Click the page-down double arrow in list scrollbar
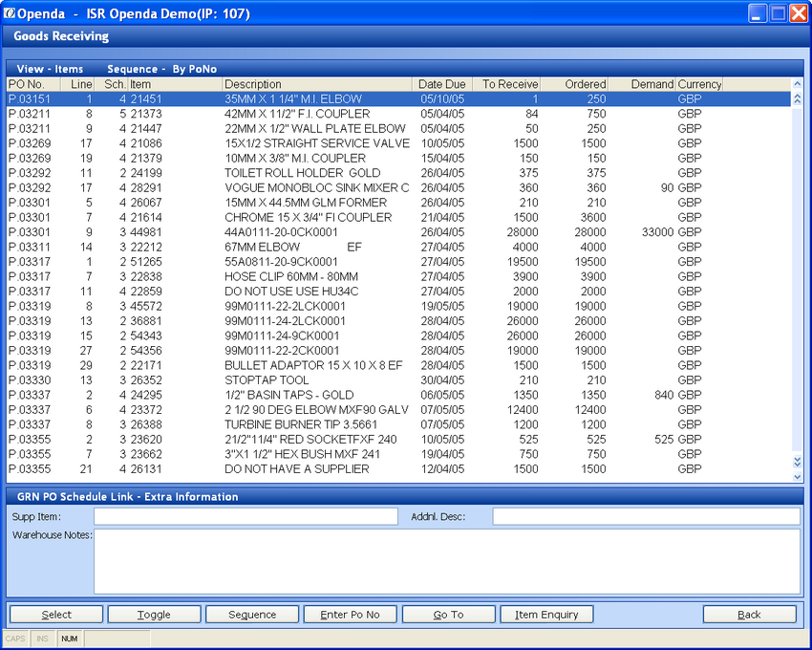The image size is (812, 650). click(x=797, y=462)
